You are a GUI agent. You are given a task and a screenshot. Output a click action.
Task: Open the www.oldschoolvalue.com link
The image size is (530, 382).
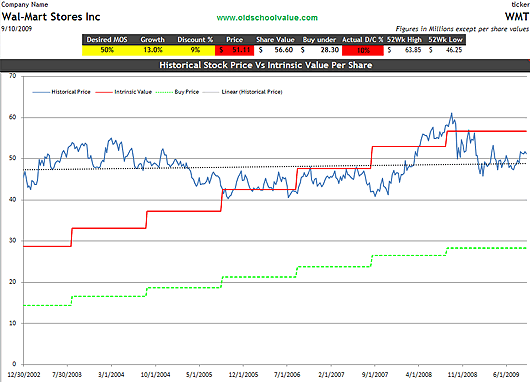click(267, 18)
